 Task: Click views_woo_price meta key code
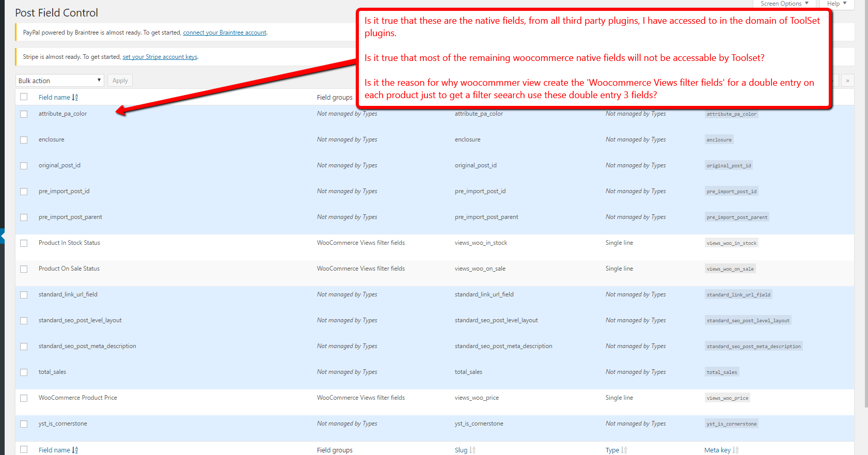coord(727,398)
